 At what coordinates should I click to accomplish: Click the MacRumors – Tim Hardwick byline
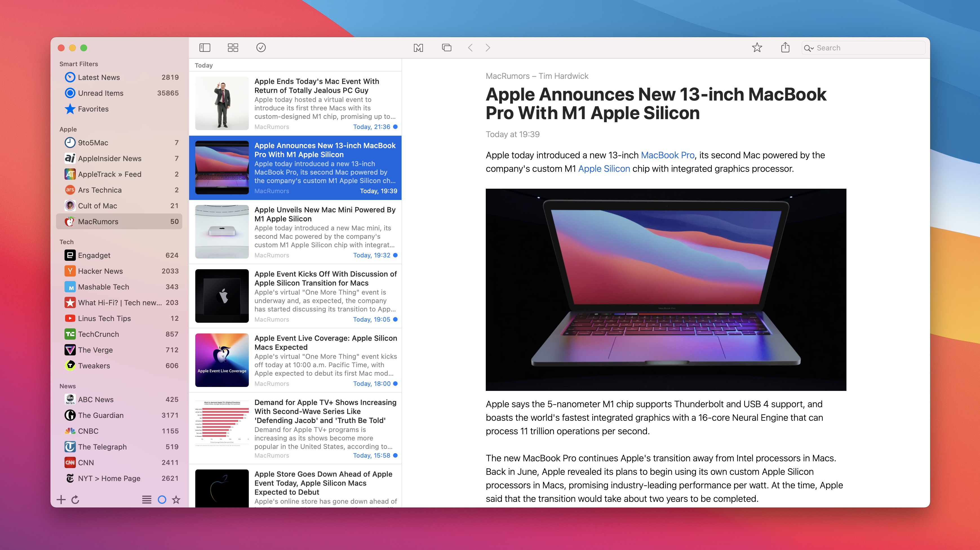537,76
